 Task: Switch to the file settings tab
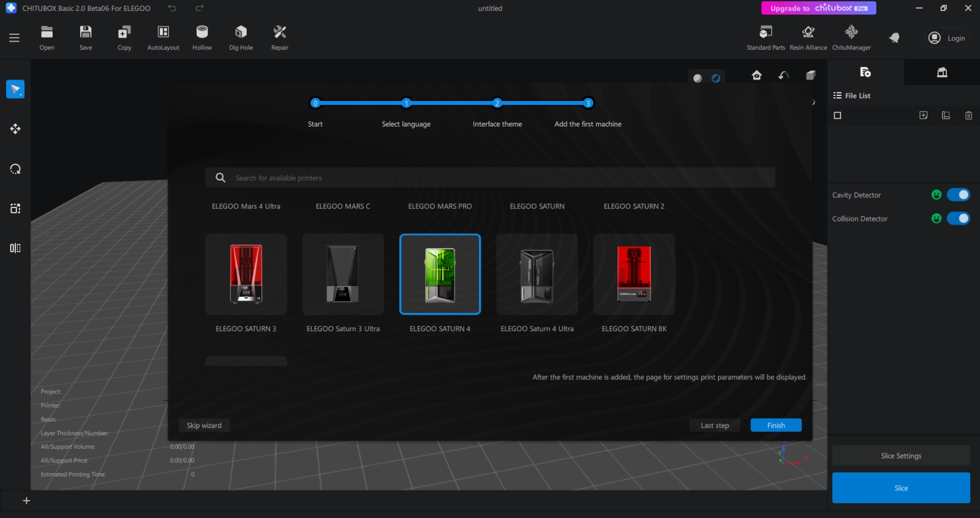(x=865, y=72)
